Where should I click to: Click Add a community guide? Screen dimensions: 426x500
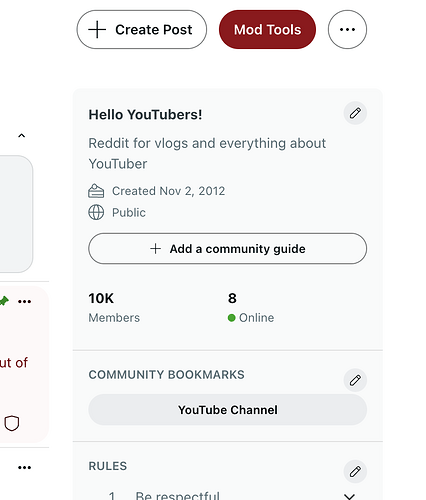click(x=228, y=249)
